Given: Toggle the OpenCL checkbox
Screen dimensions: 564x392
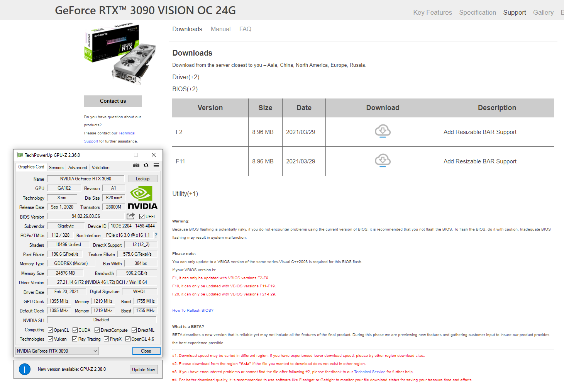Looking at the screenshot, I should coord(50,330).
